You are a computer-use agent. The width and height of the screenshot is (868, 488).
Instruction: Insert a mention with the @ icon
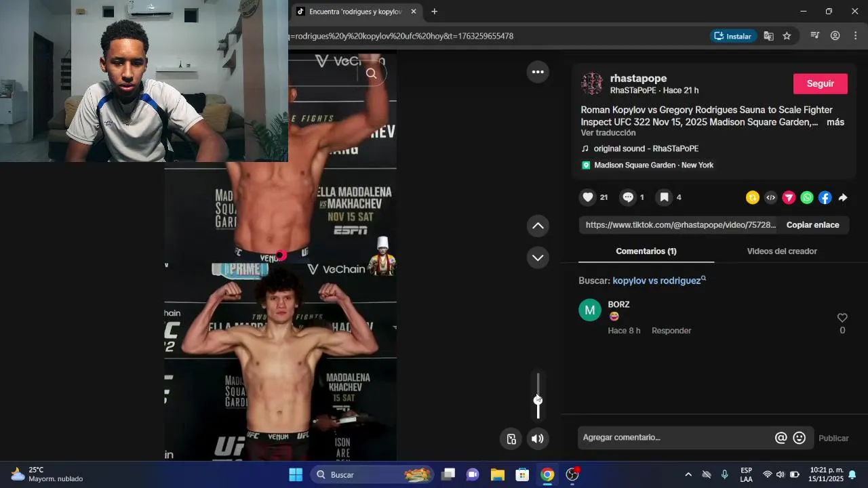(x=781, y=438)
